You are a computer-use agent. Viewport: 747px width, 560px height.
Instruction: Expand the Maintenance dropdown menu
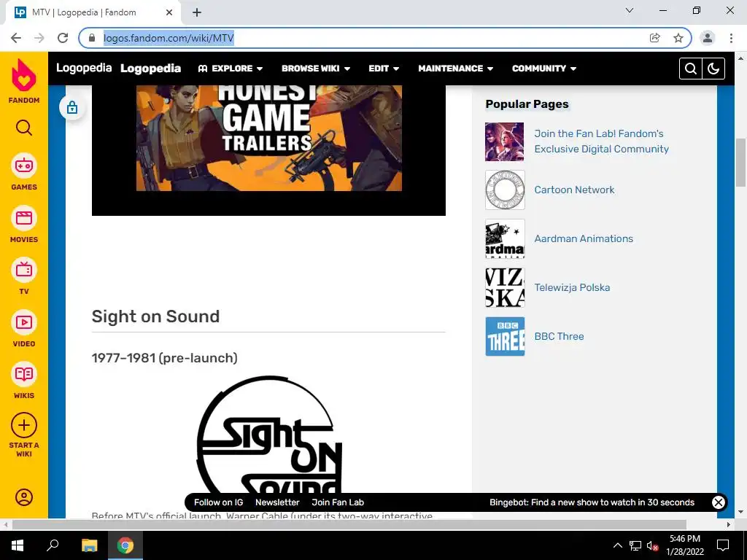click(x=455, y=69)
